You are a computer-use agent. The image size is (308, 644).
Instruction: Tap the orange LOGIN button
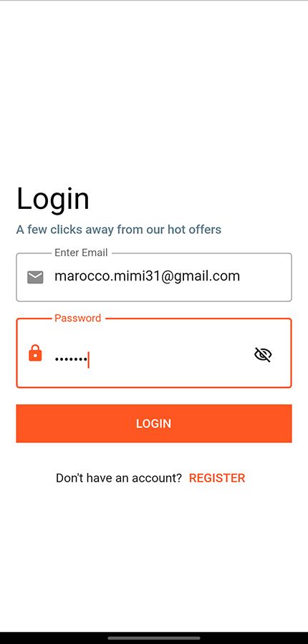154,424
